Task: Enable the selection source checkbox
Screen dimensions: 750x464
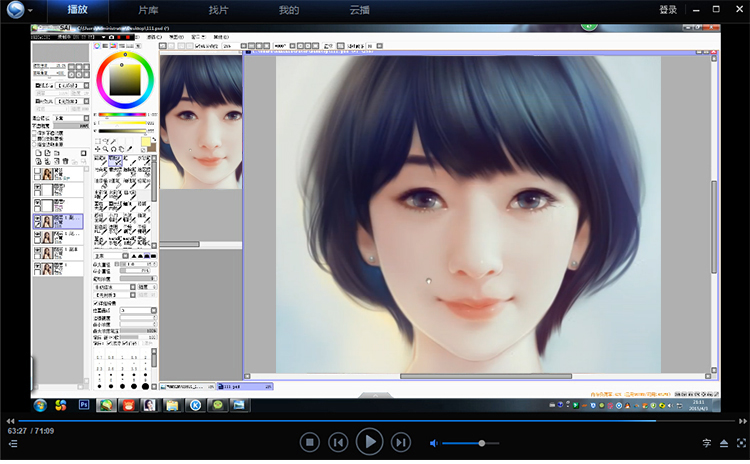Action: pyautogui.click(x=34, y=144)
